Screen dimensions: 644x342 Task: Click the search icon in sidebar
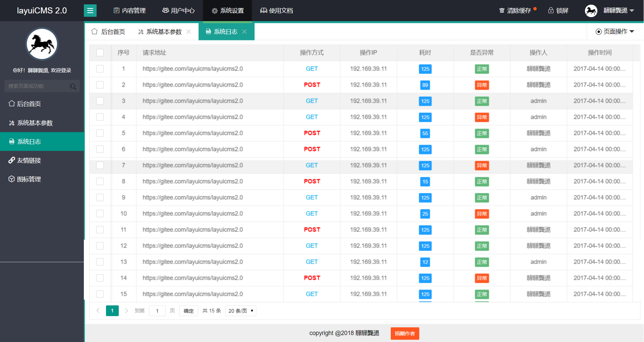[x=73, y=86]
